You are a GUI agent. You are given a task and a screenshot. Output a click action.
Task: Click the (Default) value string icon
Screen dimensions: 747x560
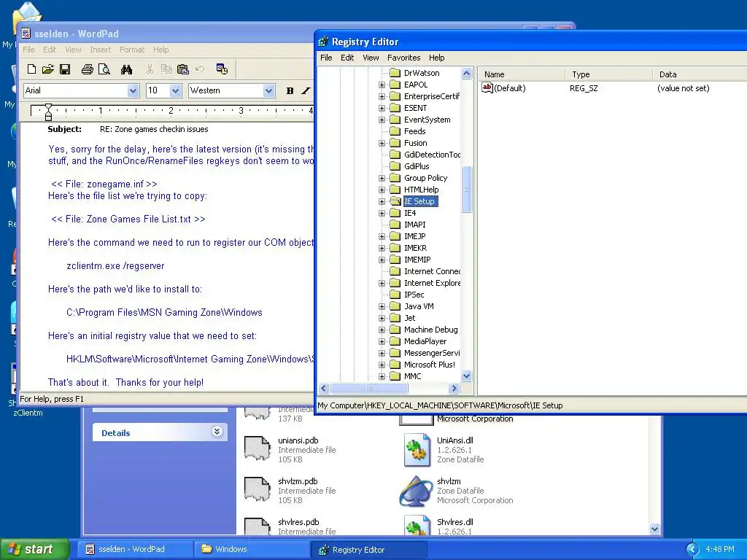[487, 87]
